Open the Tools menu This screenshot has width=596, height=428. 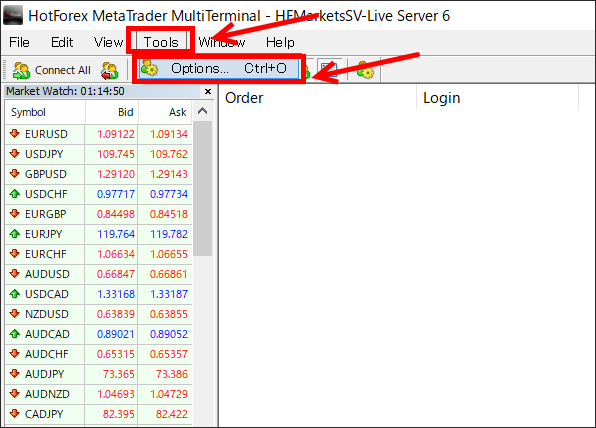pyautogui.click(x=161, y=42)
